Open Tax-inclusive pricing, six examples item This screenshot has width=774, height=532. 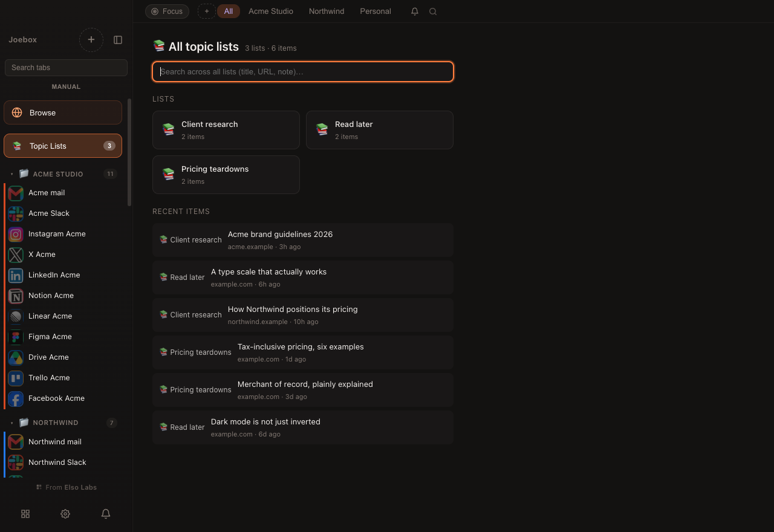tap(303, 352)
